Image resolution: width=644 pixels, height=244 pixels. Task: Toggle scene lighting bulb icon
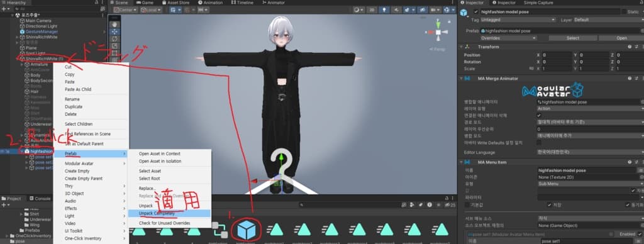pos(384,10)
